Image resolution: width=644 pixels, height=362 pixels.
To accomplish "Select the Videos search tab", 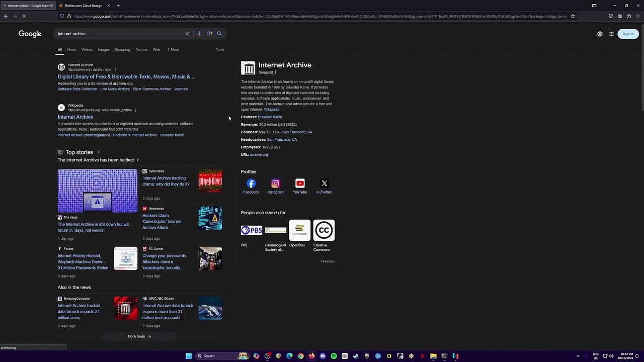I will coord(87,49).
